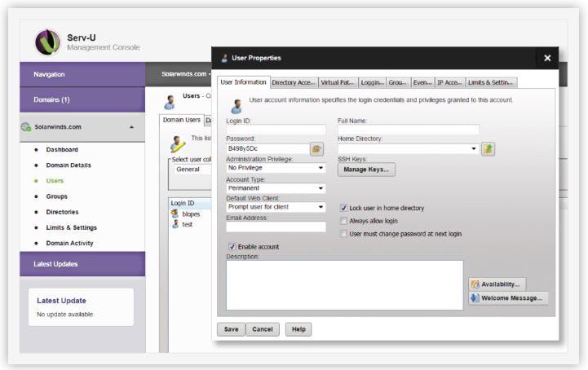The height and width of the screenshot is (370, 588).
Task: Click the User Properties title bar icon
Action: (224, 58)
